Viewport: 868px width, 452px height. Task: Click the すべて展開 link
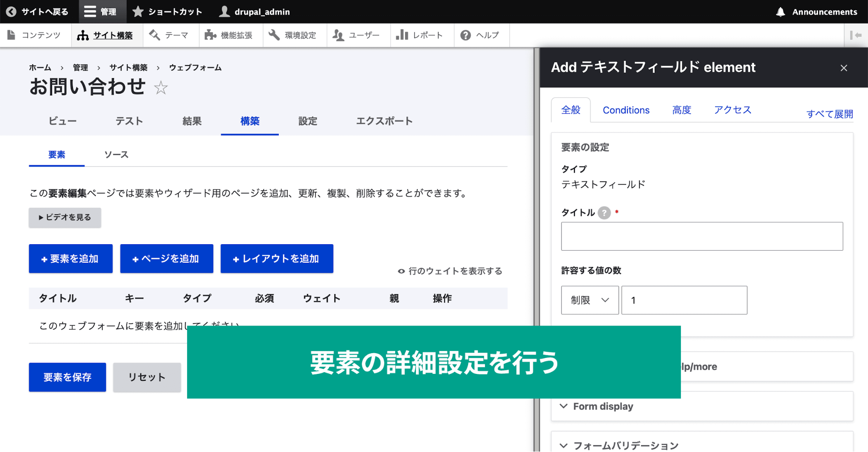tap(829, 114)
